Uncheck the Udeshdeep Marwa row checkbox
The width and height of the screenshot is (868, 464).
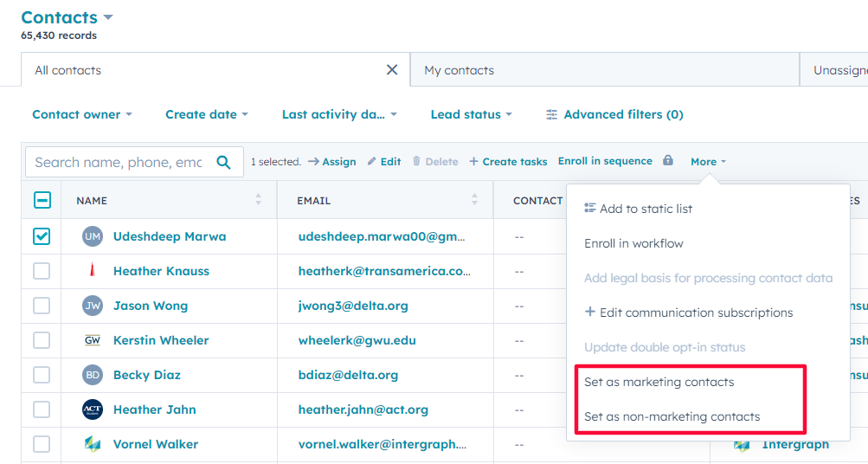[42, 236]
